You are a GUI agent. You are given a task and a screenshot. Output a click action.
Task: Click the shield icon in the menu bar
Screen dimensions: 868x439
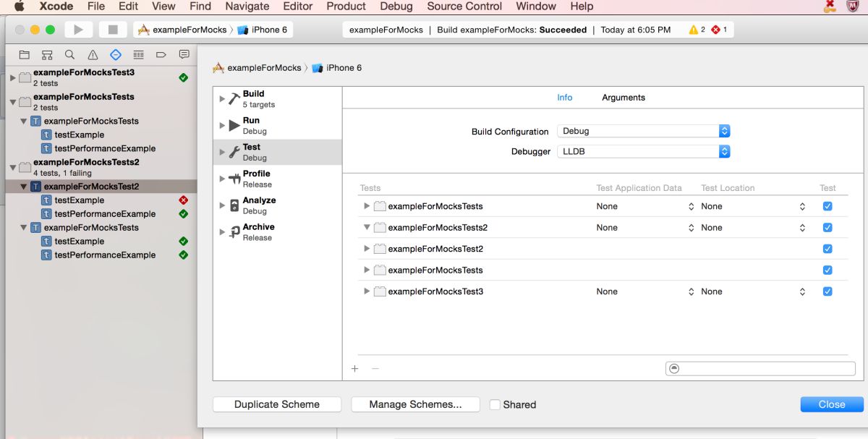[853, 7]
